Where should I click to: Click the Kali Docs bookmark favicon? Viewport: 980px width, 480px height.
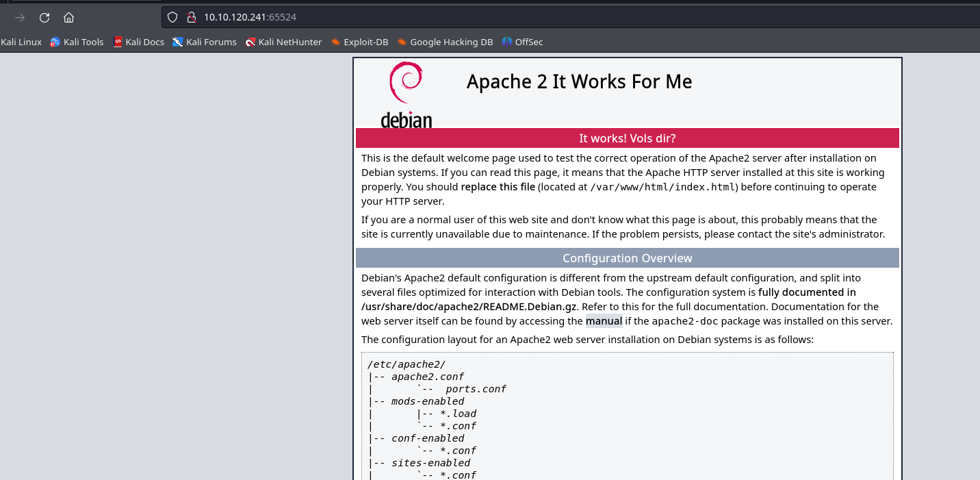tap(118, 42)
